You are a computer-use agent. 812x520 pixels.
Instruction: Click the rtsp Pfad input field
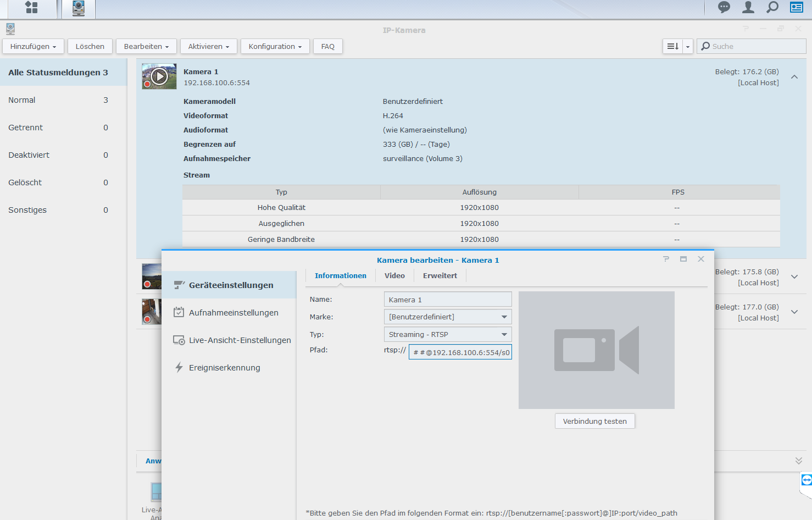(460, 352)
